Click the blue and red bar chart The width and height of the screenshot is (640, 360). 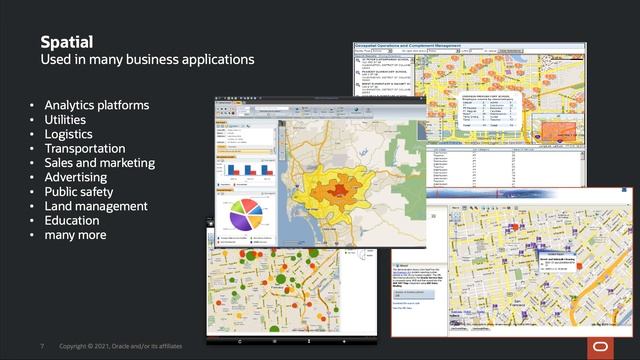pos(250,170)
